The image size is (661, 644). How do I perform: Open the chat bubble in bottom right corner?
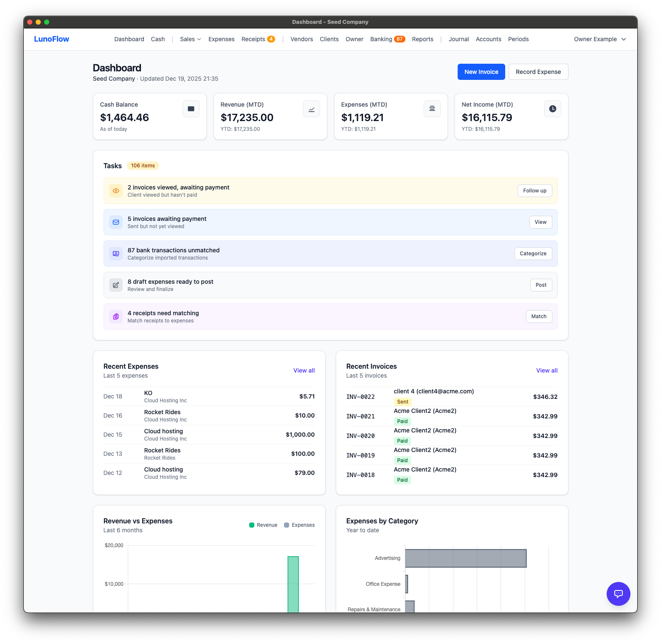(618, 593)
